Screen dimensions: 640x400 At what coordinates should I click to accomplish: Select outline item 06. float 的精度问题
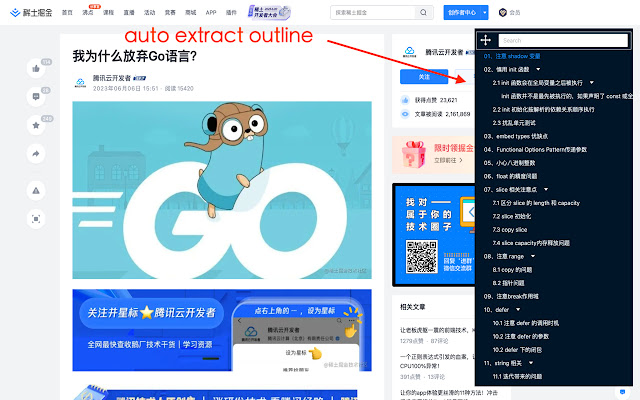[510, 176]
